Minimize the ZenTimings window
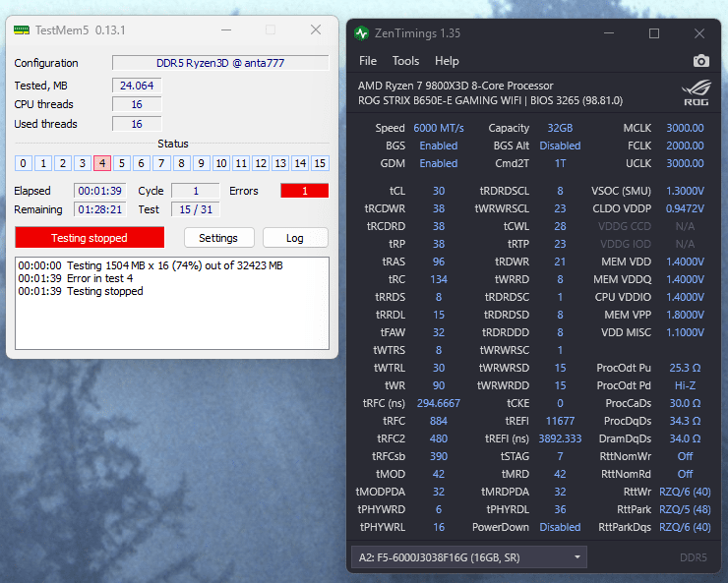This screenshot has width=728, height=583. point(609,33)
